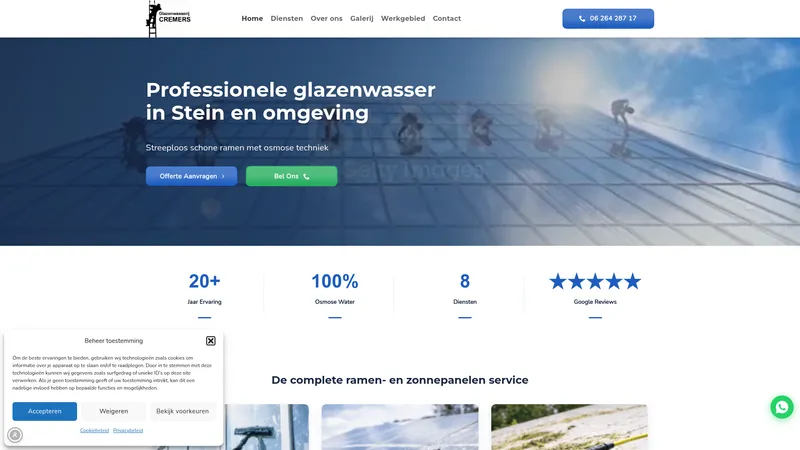Image resolution: width=800 pixels, height=450 pixels.
Task: Open the window squeegee service card image
Action: 266,427
